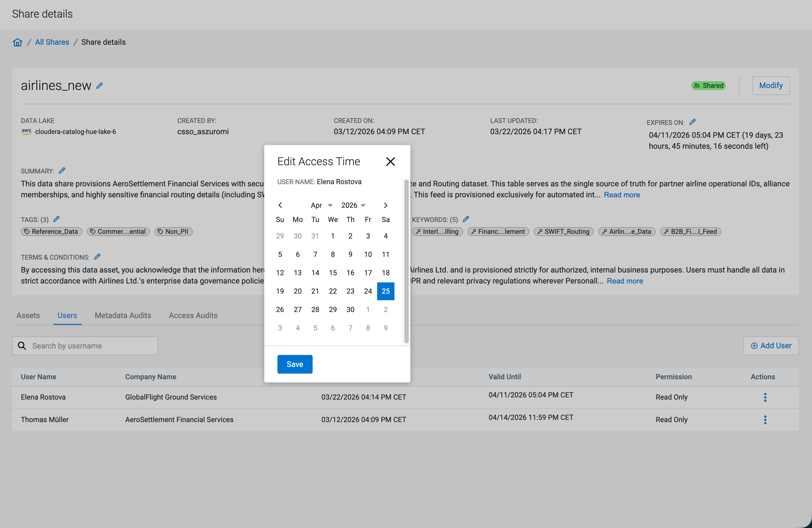Close the Edit Access Time dialog
The image size is (812, 528).
click(x=390, y=161)
